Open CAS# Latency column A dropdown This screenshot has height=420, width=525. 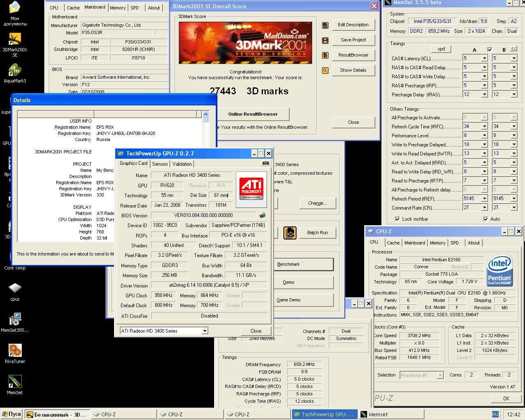(484, 59)
